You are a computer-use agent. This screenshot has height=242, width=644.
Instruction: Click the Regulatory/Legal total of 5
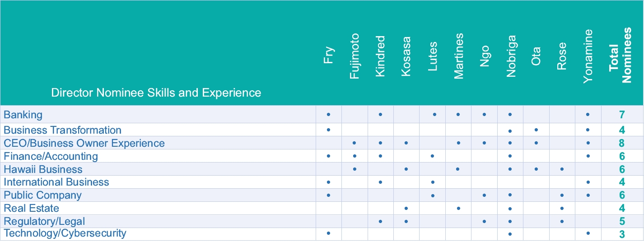click(622, 222)
